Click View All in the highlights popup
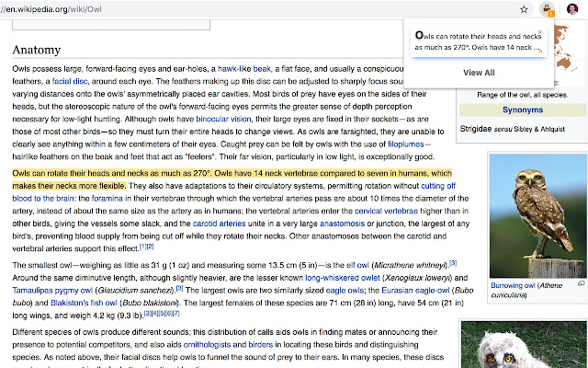The image size is (588, 368). click(479, 73)
